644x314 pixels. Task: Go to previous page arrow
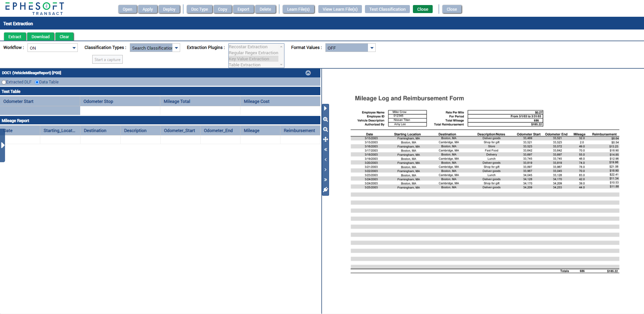325,160
